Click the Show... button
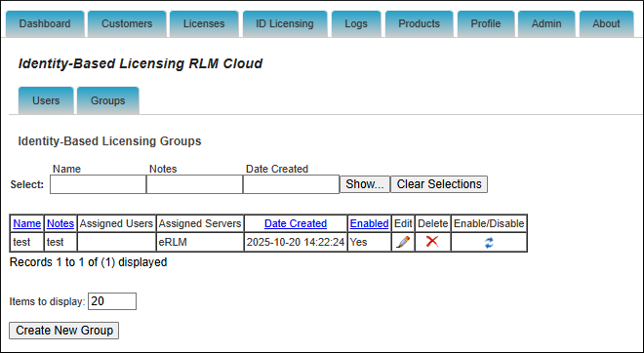644x353 pixels. (365, 184)
